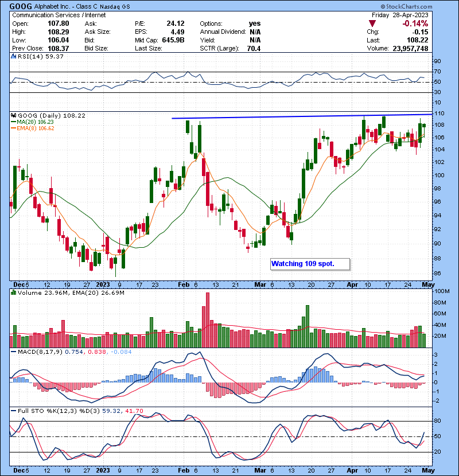
Task: Click the Mkt Cap value 645.9B
Action: pyautogui.click(x=173, y=40)
